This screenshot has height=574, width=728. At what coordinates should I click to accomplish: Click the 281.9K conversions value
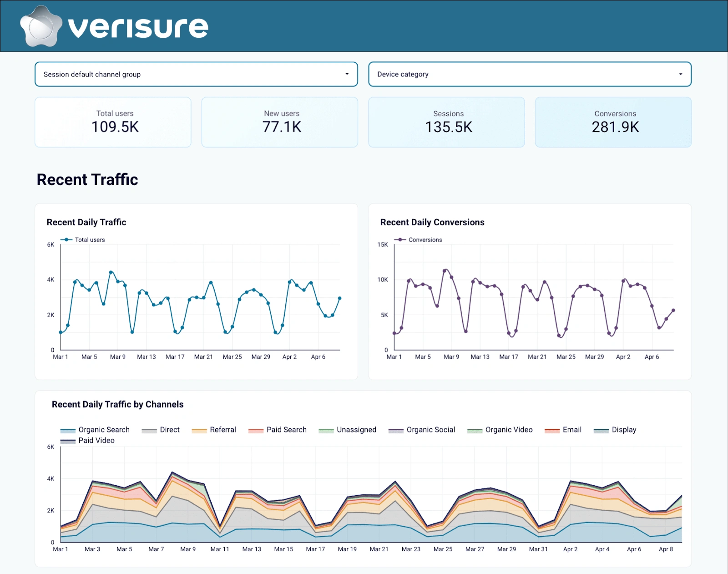[x=615, y=127]
